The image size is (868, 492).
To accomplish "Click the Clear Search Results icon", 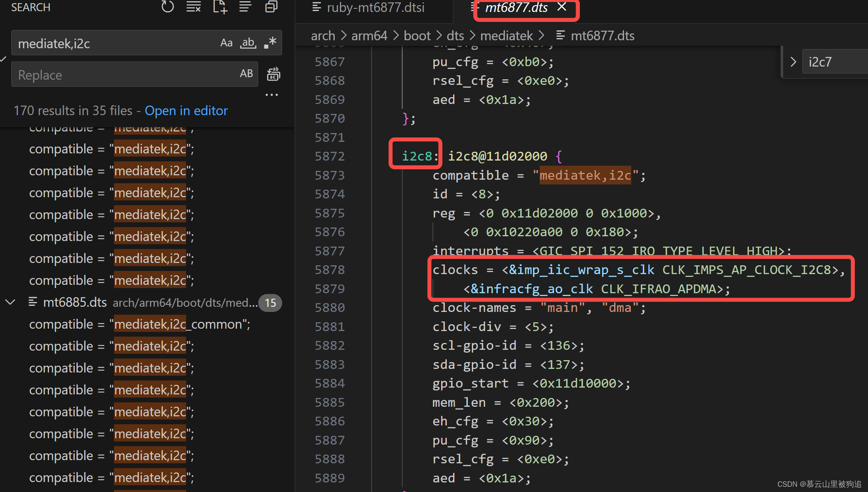I will tap(193, 7).
